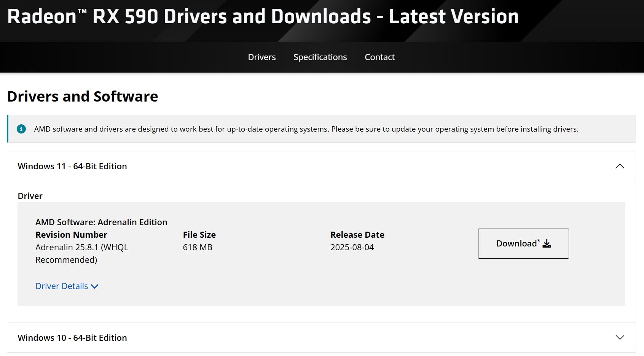Click the AMD Software: Adrenalin Edition title
This screenshot has height=356, width=644.
101,222
